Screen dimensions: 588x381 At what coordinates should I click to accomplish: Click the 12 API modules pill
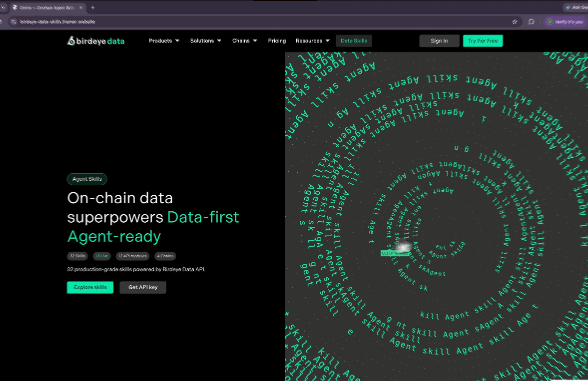(x=132, y=256)
